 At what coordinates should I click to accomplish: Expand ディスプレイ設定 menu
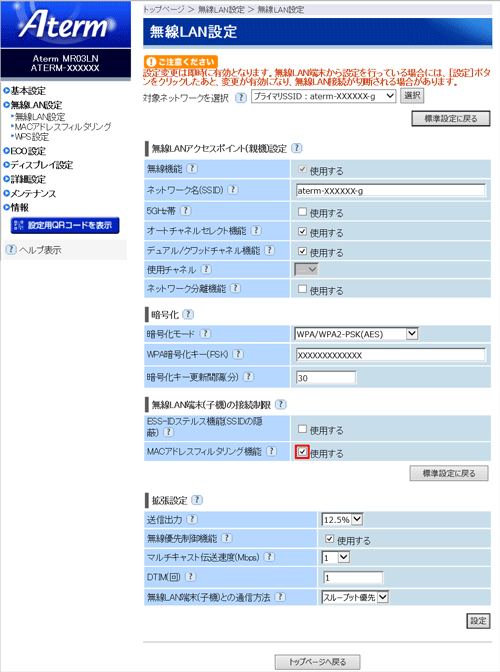[x=38, y=165]
